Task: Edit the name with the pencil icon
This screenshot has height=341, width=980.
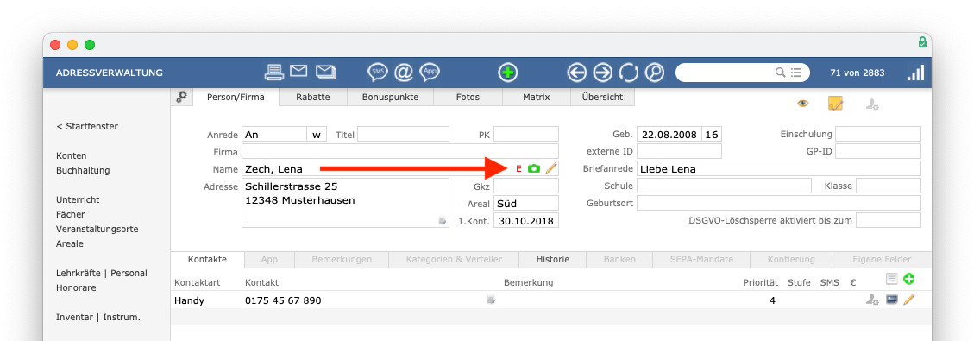Action: click(550, 168)
